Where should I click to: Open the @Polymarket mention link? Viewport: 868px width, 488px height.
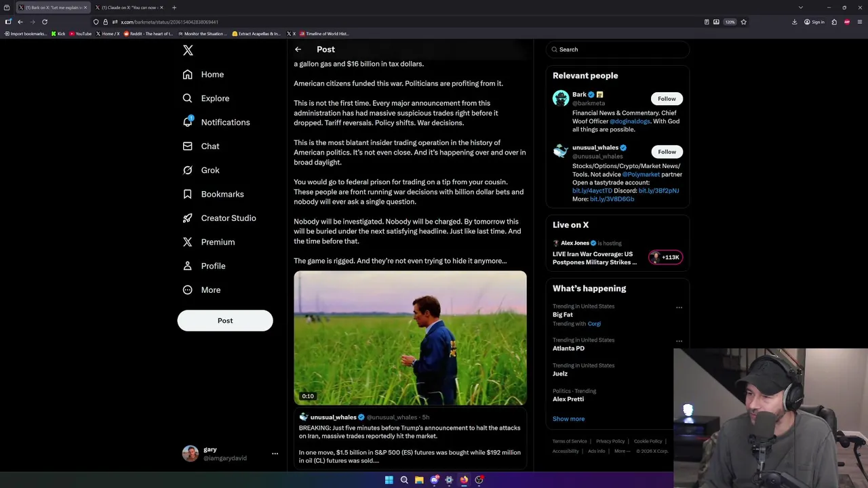pos(641,174)
